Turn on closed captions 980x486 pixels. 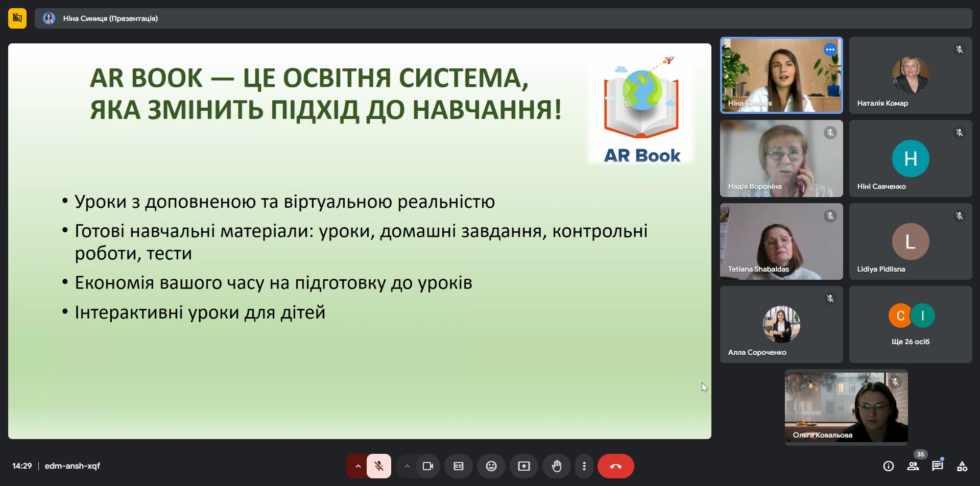(x=459, y=466)
